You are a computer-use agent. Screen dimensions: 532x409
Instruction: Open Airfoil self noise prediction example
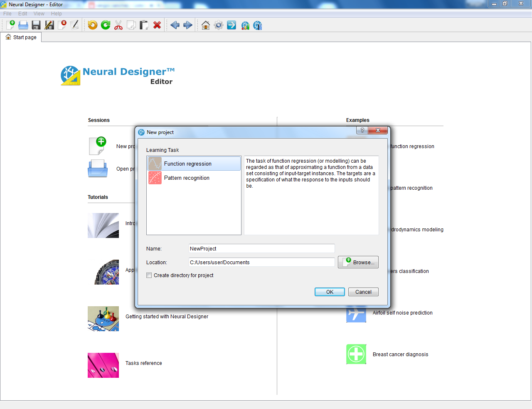402,313
